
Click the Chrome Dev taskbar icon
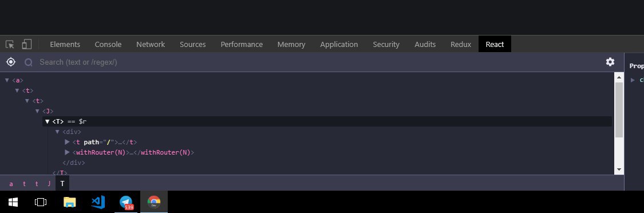pos(154,202)
